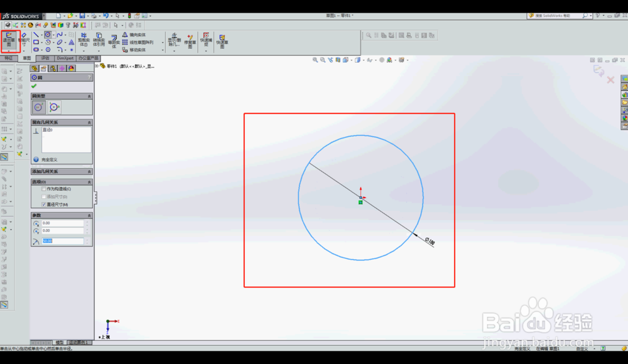
Task: Click Quick Snaps (快速捕捉) tool
Action: tap(206, 40)
